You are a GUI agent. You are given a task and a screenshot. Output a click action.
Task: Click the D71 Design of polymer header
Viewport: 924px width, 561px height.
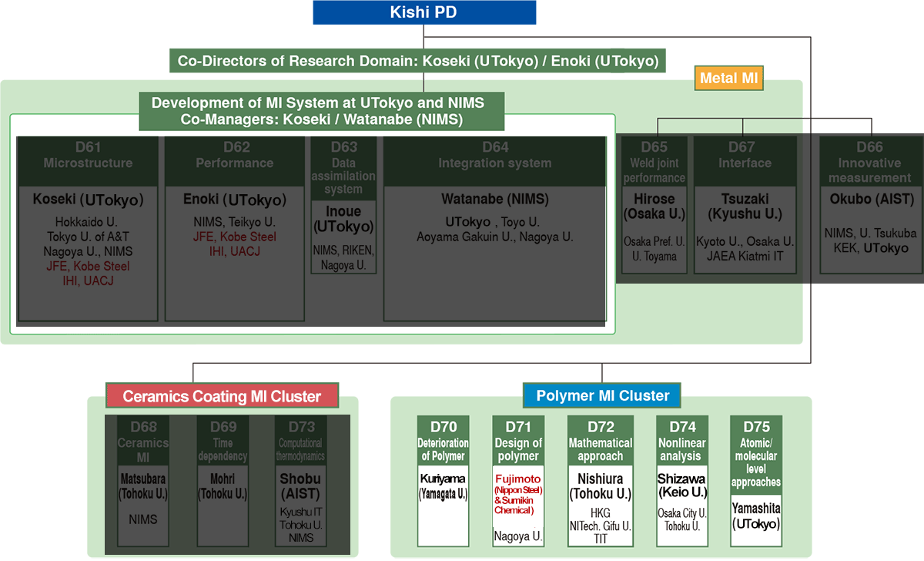pyautogui.click(x=518, y=440)
